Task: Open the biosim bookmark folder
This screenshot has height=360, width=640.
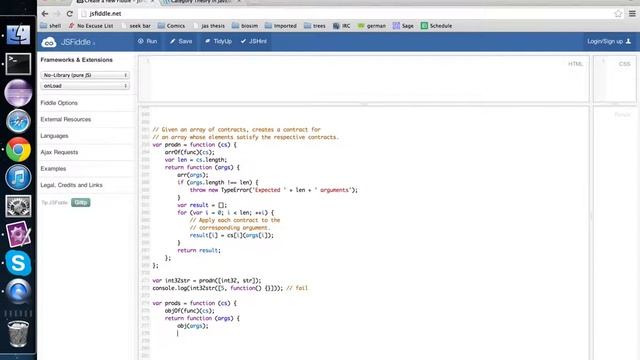Action: point(245,26)
